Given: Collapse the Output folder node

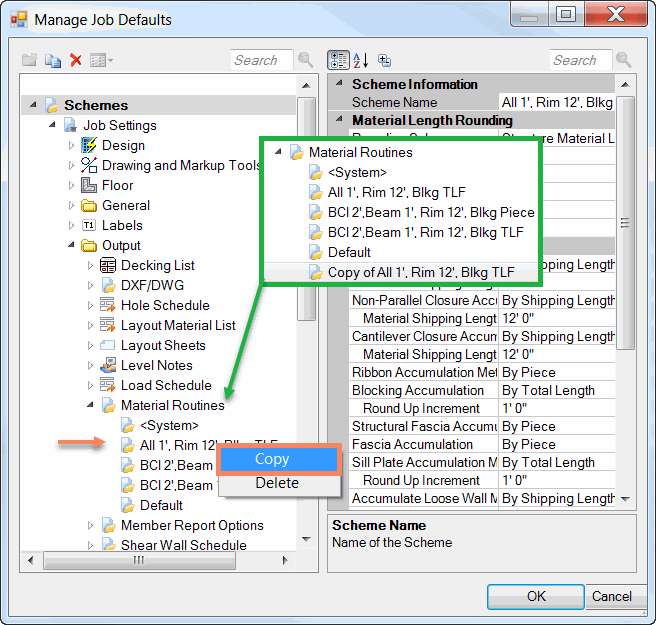Looking at the screenshot, I should [x=71, y=245].
